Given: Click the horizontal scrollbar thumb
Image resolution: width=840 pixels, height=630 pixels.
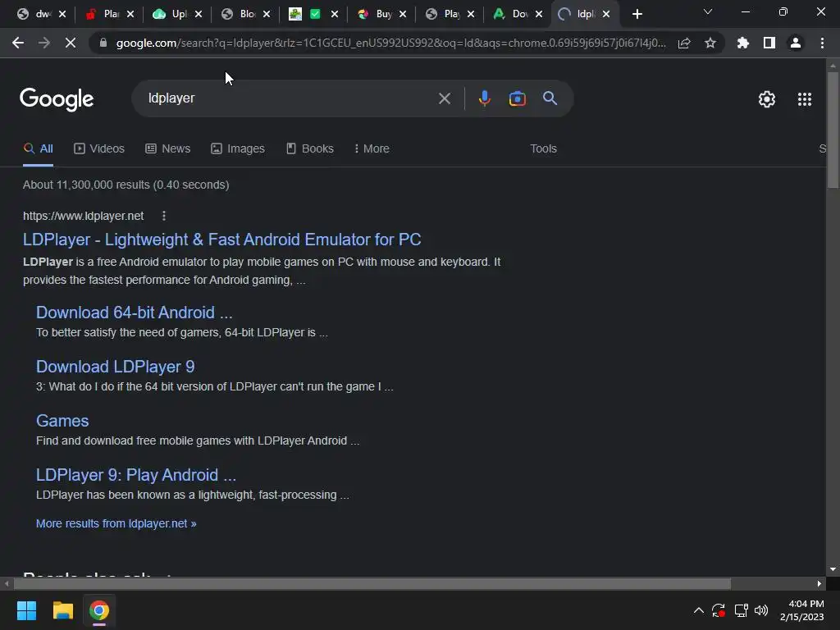Looking at the screenshot, I should [x=372, y=583].
